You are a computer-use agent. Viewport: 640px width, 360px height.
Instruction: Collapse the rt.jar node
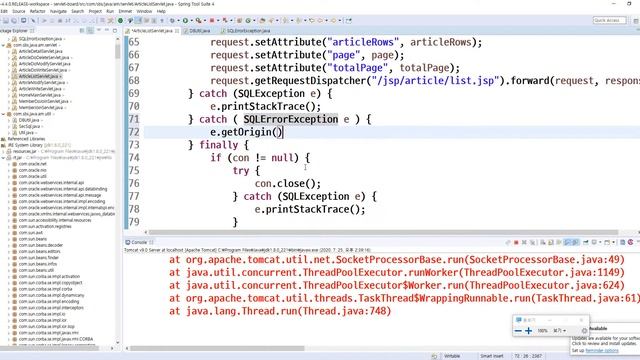coord(3,158)
